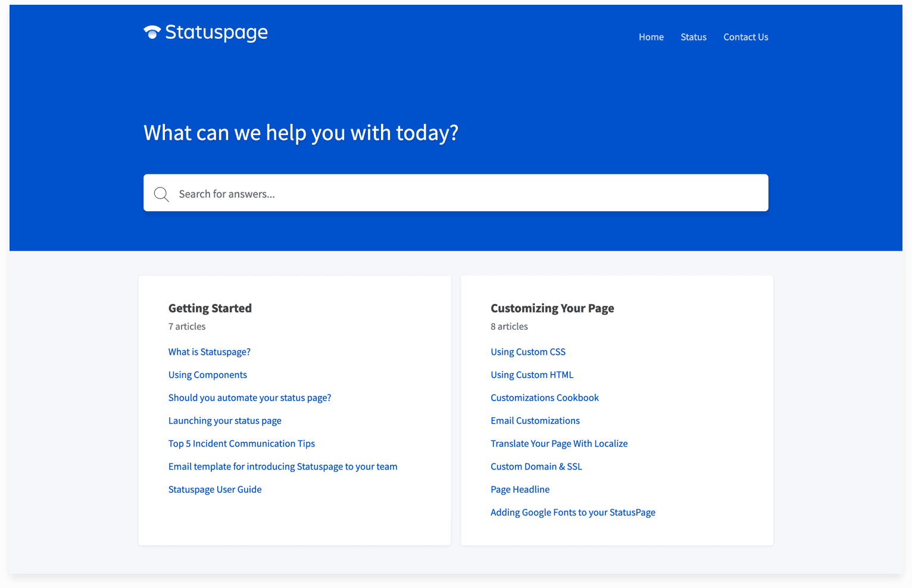
Task: Open Adding Google Fonts to your StatusPage
Action: click(x=573, y=512)
